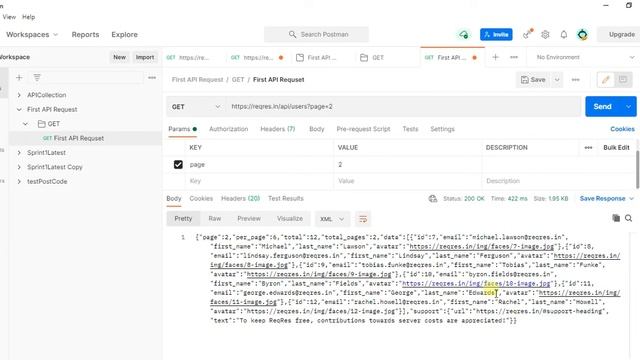Click the pencil edit icon
This screenshot has width=640, height=360.
(x=605, y=80)
